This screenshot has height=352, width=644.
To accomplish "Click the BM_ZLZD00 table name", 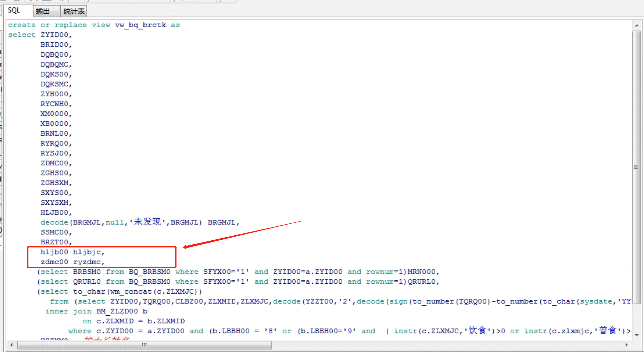I will click(x=117, y=311).
